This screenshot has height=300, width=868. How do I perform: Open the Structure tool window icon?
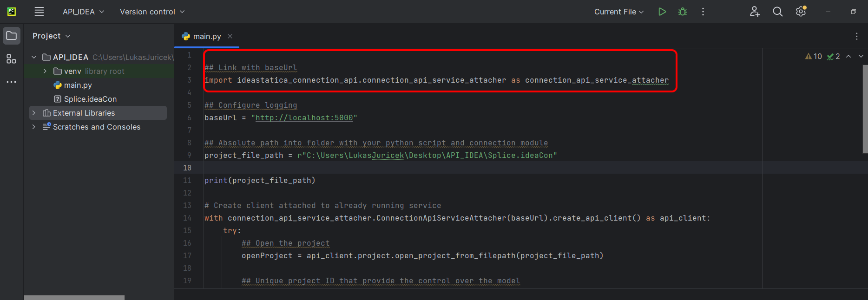[x=11, y=59]
